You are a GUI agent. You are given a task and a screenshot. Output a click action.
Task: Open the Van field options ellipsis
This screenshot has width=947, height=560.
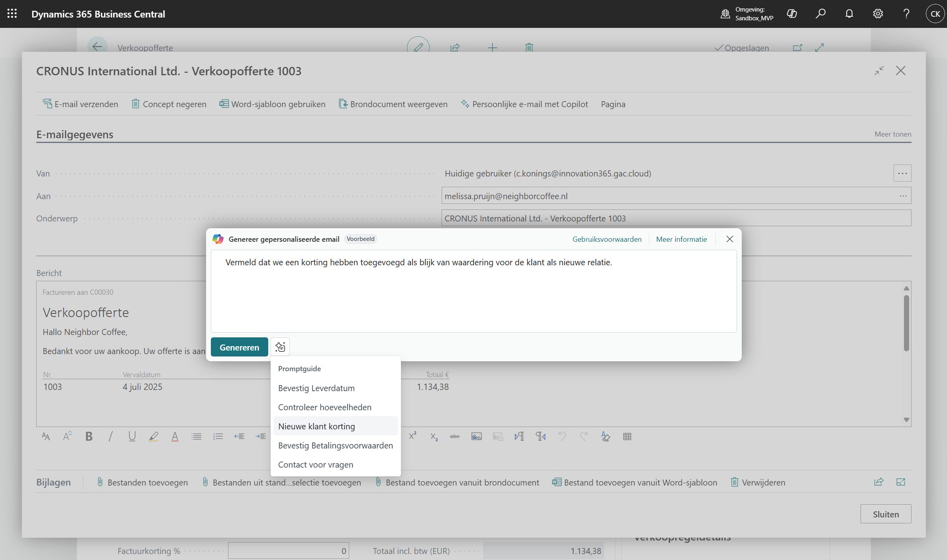(902, 173)
